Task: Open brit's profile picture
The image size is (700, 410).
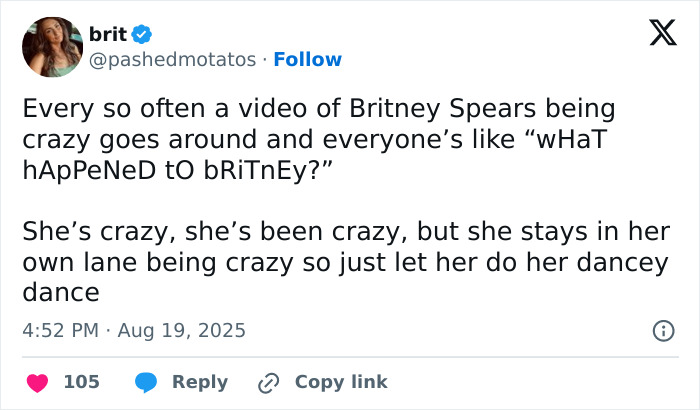Action: [x=52, y=47]
